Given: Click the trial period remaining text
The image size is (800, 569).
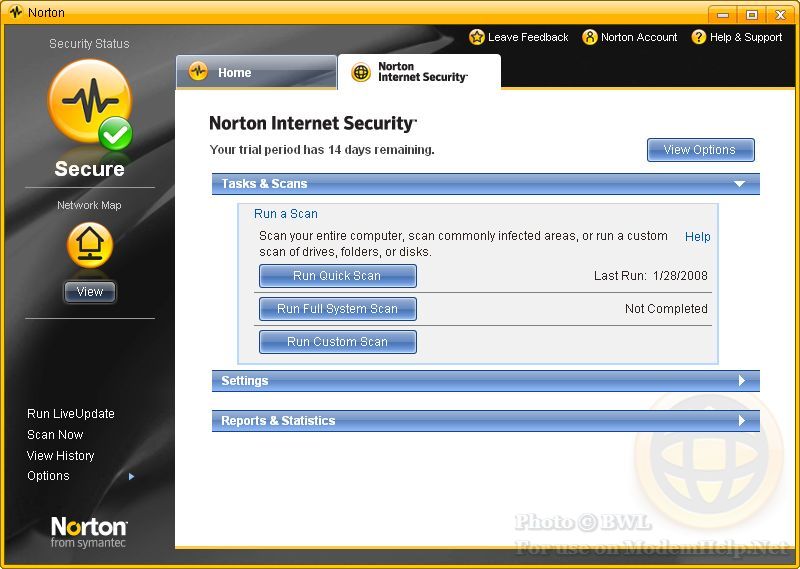Looking at the screenshot, I should point(322,150).
